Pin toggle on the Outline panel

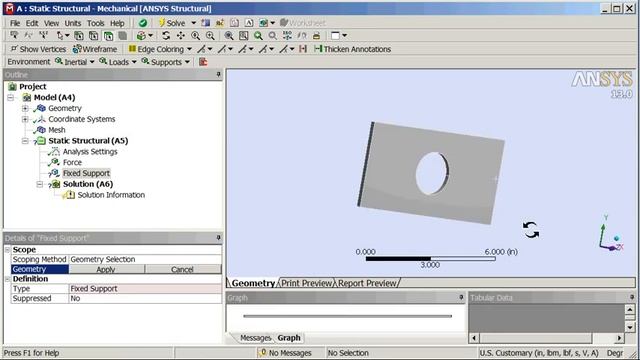click(218, 74)
